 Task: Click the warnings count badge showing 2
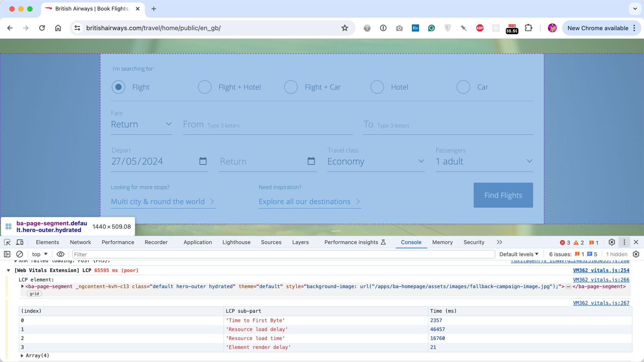pos(579,242)
